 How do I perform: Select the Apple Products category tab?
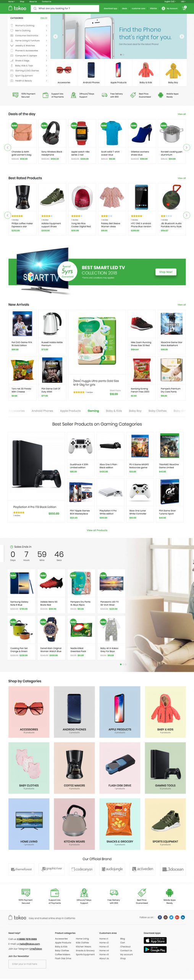coord(70,411)
